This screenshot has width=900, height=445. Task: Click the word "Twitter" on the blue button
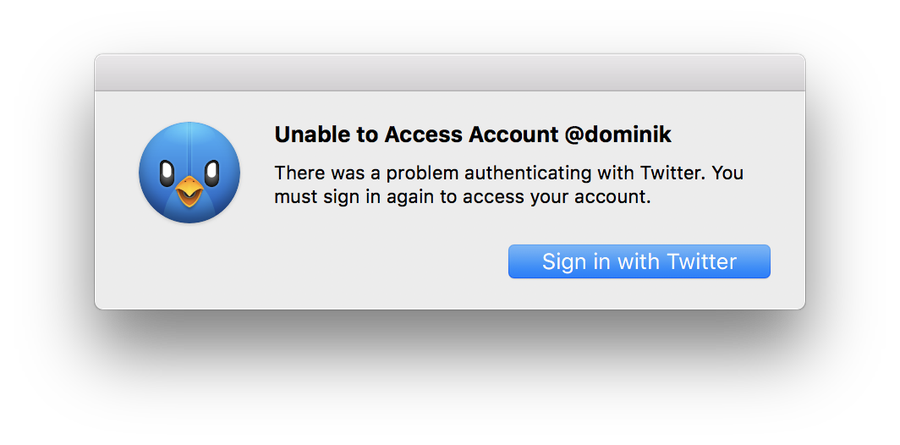click(701, 262)
